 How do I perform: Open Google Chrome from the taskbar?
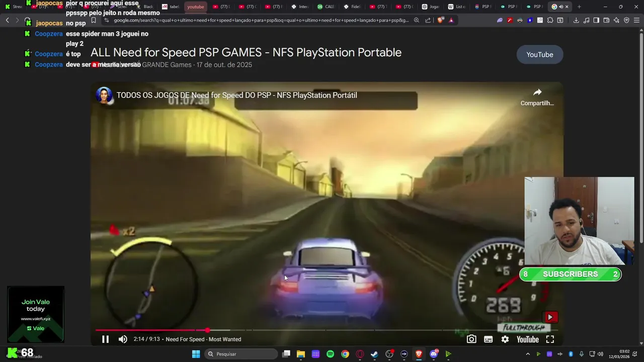click(345, 354)
